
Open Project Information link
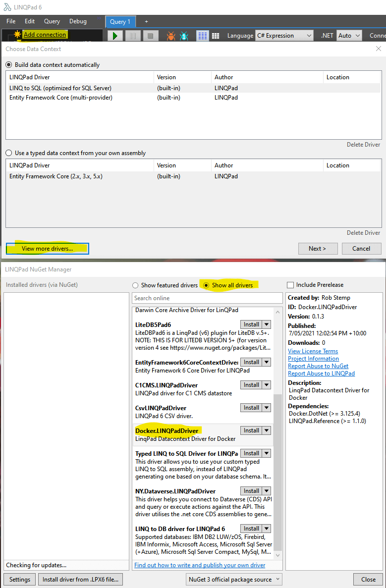[313, 359]
